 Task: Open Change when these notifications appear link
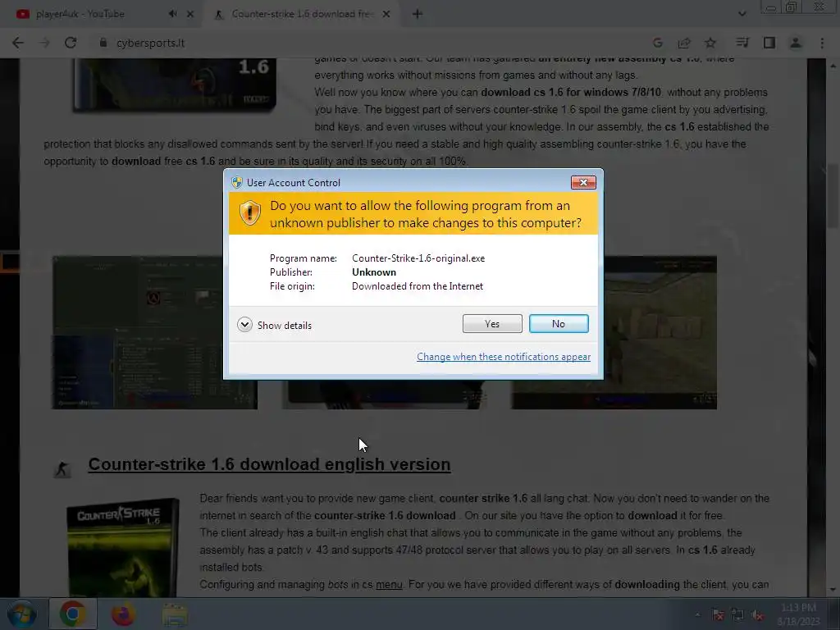click(x=504, y=357)
